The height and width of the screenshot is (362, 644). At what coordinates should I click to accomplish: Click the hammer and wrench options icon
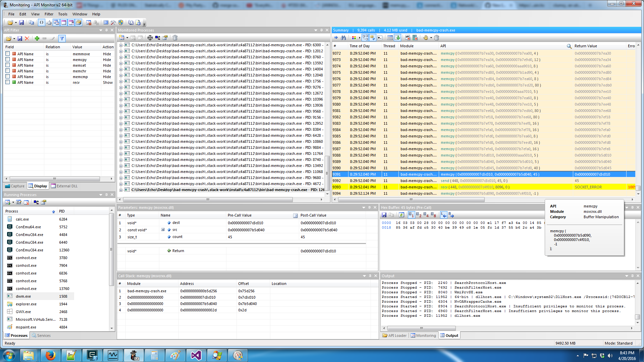pos(113,22)
